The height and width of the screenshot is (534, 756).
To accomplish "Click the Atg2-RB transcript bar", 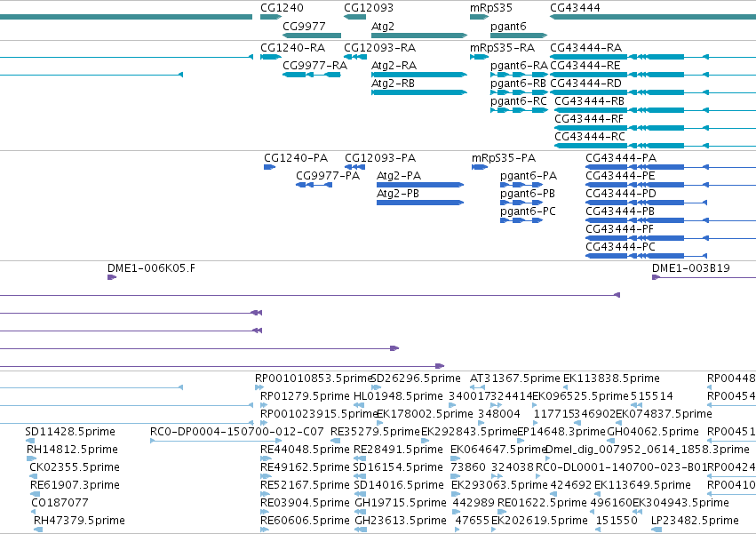I will tap(419, 92).
